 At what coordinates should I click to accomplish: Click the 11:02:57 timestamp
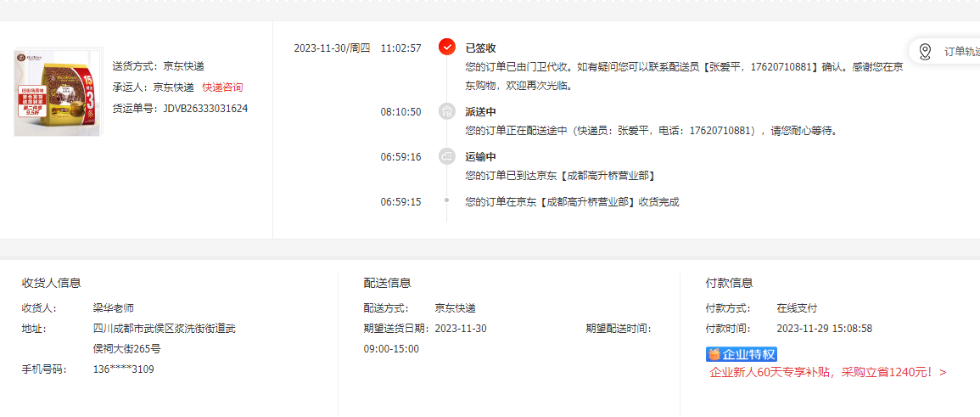tap(400, 48)
